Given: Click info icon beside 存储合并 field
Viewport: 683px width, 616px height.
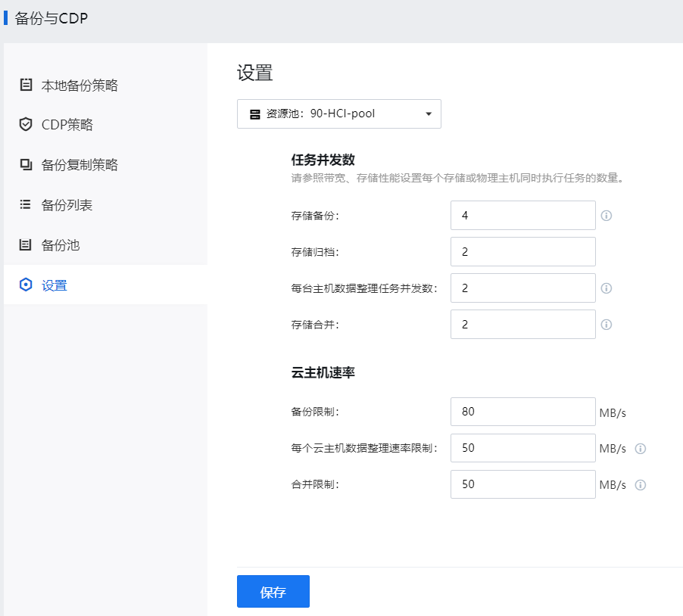Looking at the screenshot, I should (x=606, y=325).
